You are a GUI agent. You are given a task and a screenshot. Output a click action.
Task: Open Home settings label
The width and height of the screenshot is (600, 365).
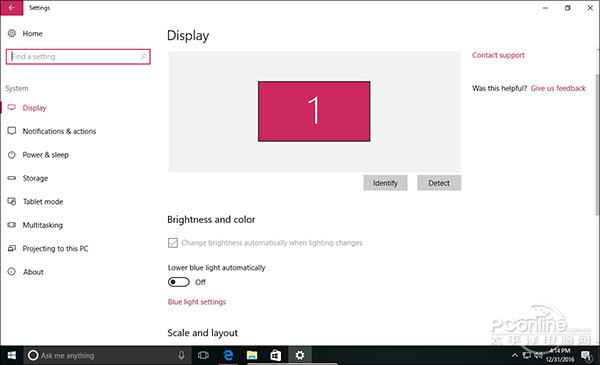pos(33,34)
